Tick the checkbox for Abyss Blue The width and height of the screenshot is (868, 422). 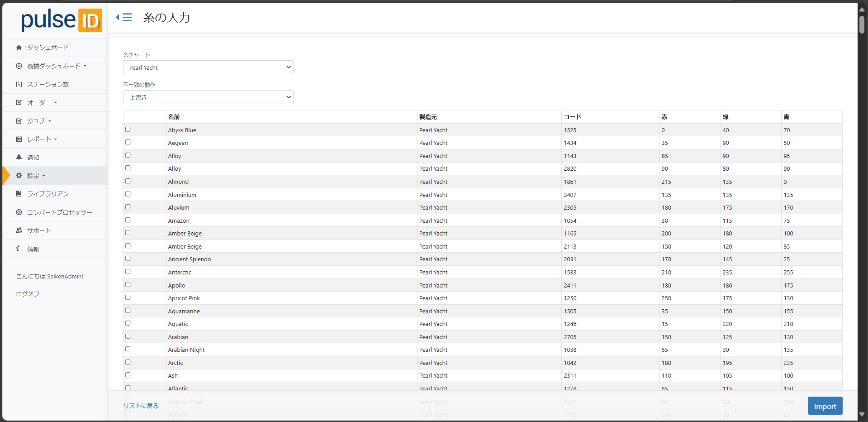tap(128, 129)
